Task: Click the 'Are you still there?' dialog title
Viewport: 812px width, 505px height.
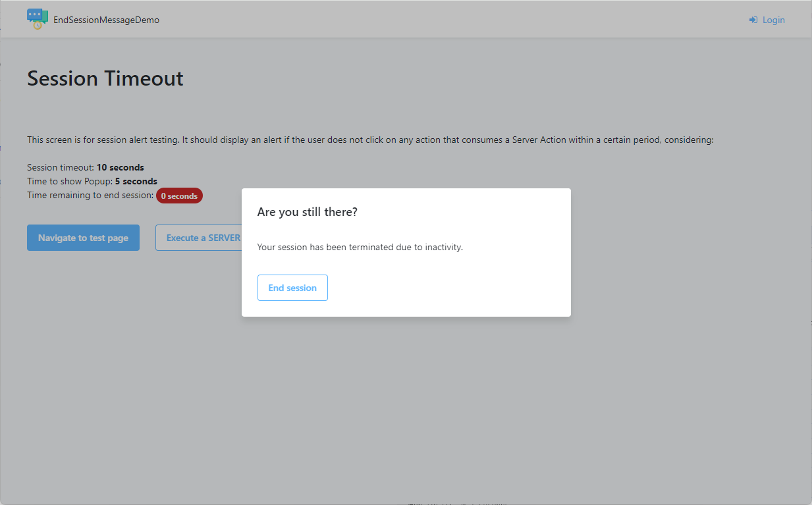Action: point(308,212)
